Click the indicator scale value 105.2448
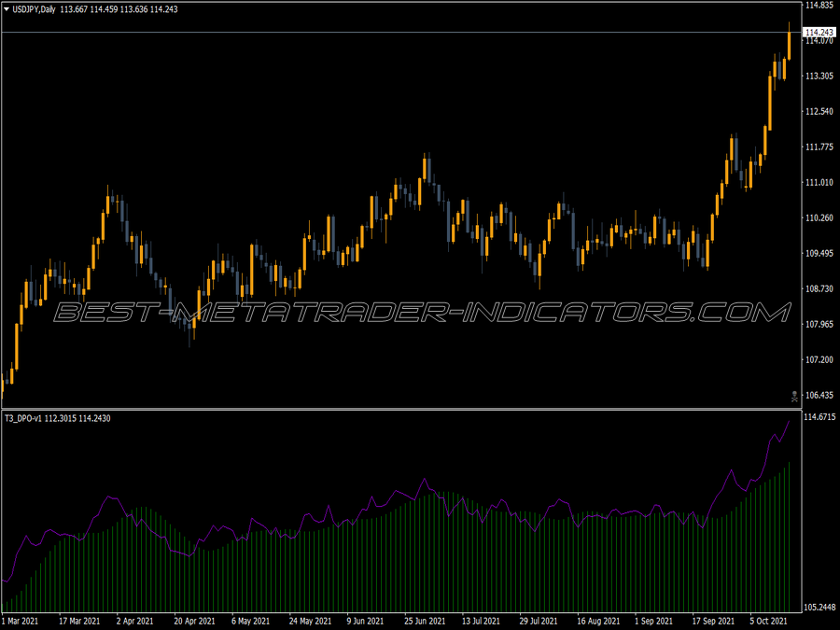This screenshot has width=840, height=630. [819, 608]
